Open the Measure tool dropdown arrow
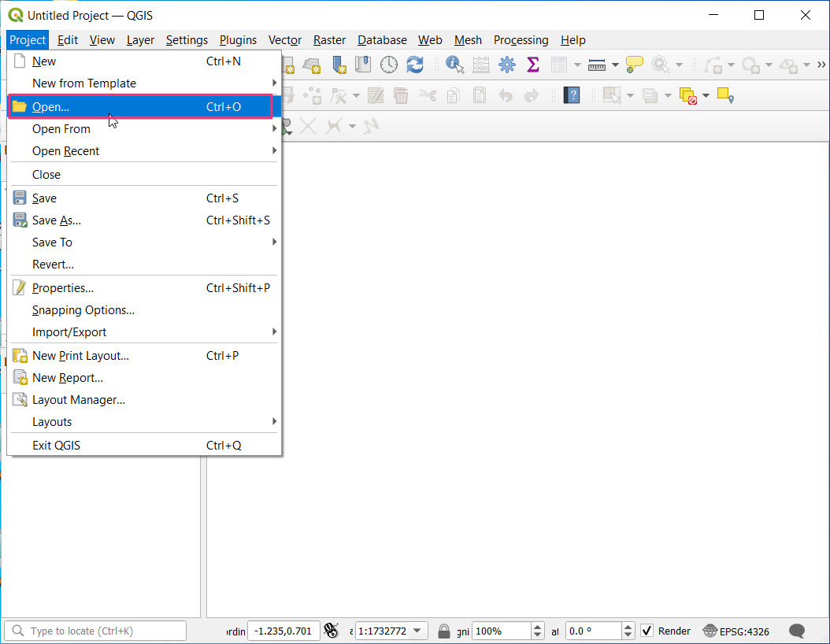830x644 pixels. click(x=615, y=65)
